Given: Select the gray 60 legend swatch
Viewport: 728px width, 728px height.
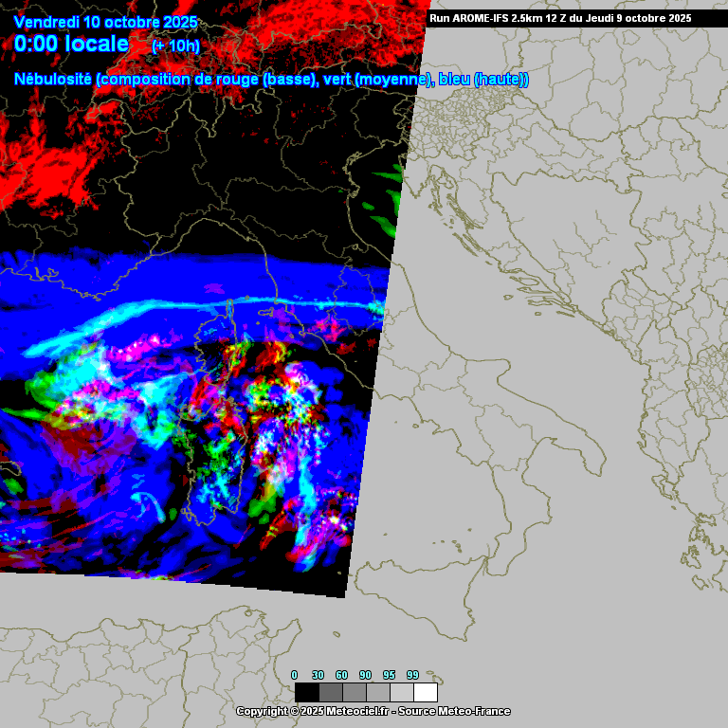Looking at the screenshot, I should 354,692.
